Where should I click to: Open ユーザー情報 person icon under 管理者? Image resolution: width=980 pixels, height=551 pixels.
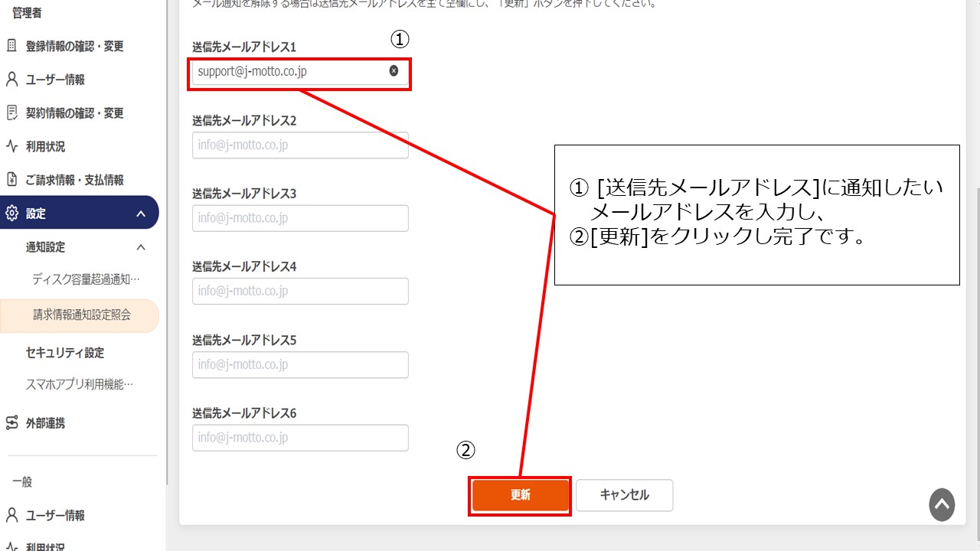tap(11, 80)
